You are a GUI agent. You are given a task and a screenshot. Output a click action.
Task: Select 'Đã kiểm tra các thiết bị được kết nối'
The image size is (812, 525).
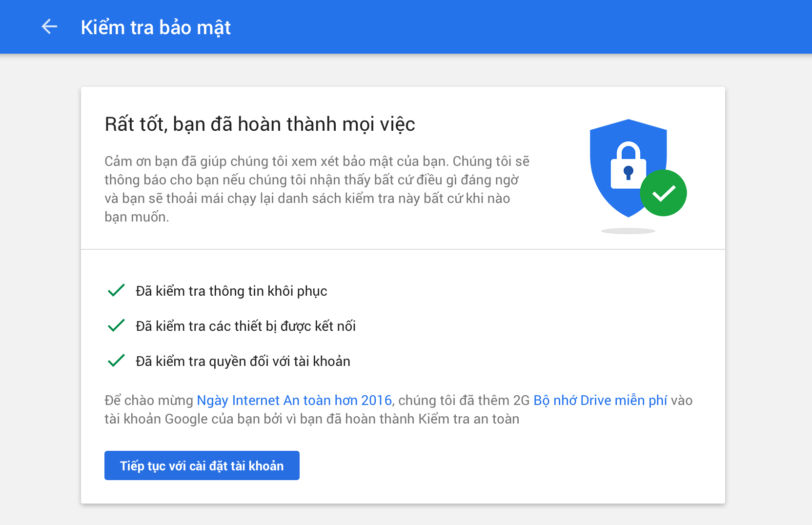coord(245,326)
